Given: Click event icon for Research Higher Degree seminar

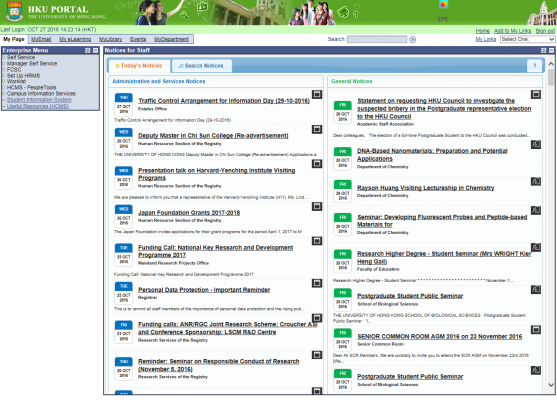Looking at the screenshot, I should click(x=536, y=247).
